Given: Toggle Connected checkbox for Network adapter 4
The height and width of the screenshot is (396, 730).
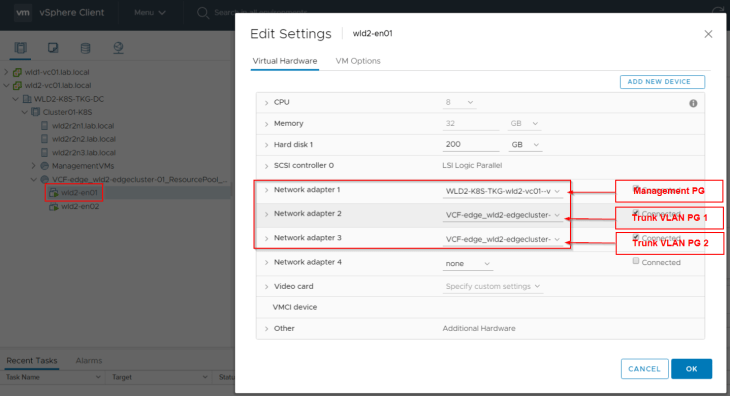Looking at the screenshot, I should [635, 261].
